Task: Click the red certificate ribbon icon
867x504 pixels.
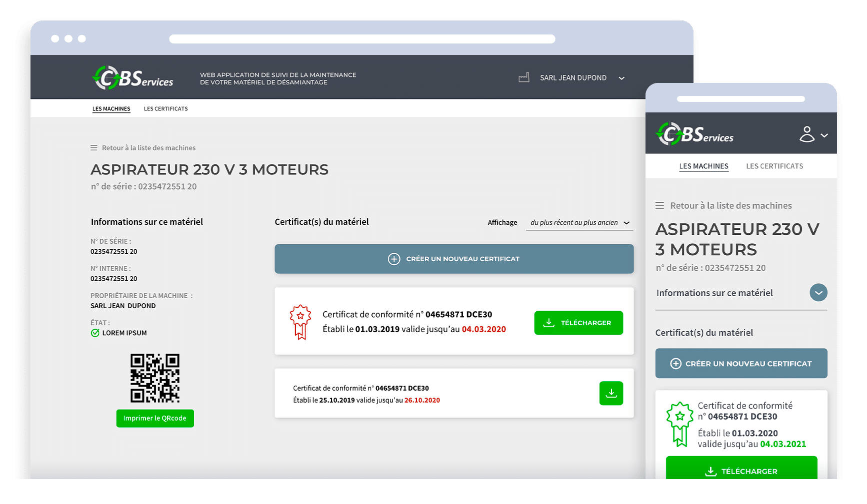Action: click(300, 323)
